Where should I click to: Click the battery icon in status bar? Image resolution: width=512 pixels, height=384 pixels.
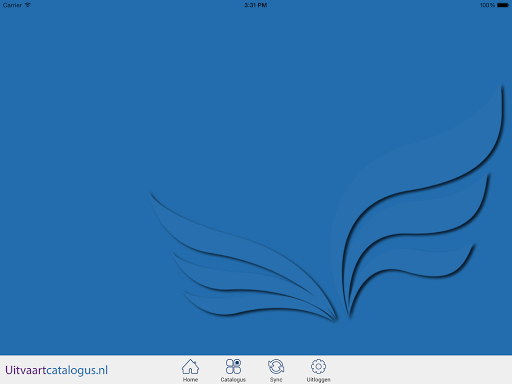[503, 5]
